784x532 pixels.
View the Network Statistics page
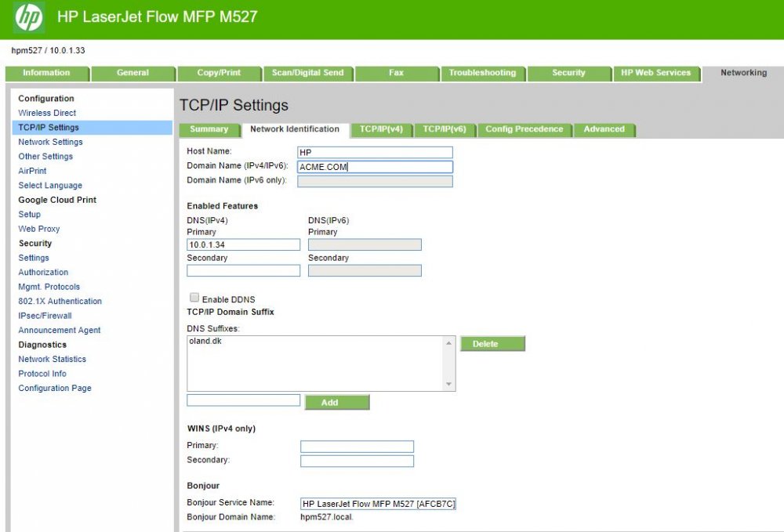coord(52,359)
